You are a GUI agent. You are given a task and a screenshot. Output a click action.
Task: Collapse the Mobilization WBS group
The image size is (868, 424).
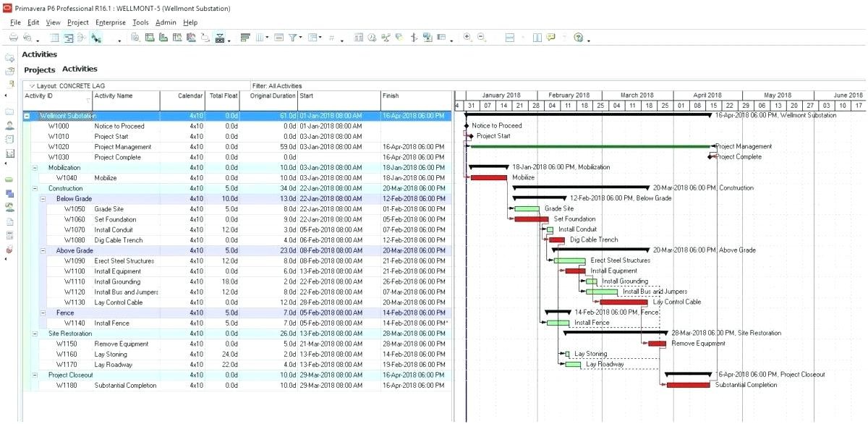click(35, 168)
